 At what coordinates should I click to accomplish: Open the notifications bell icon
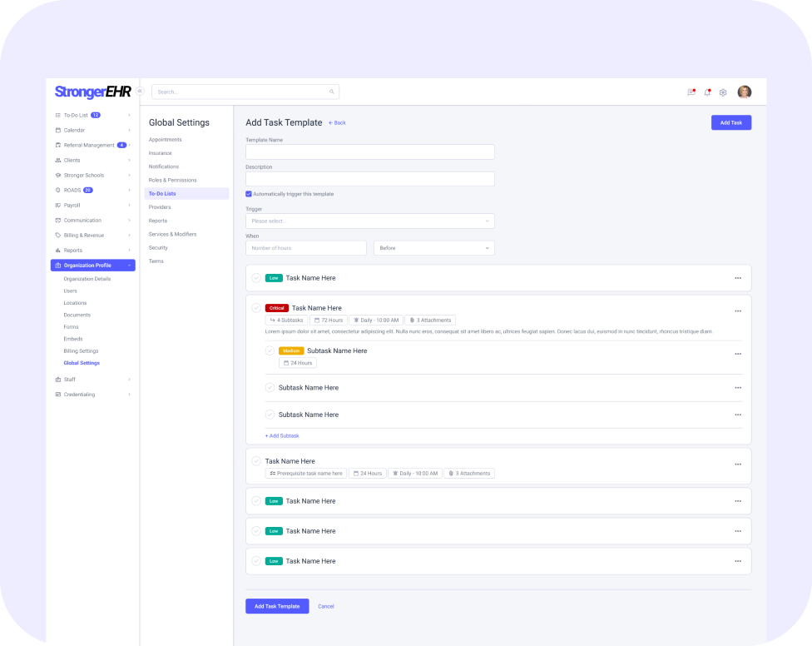point(707,92)
